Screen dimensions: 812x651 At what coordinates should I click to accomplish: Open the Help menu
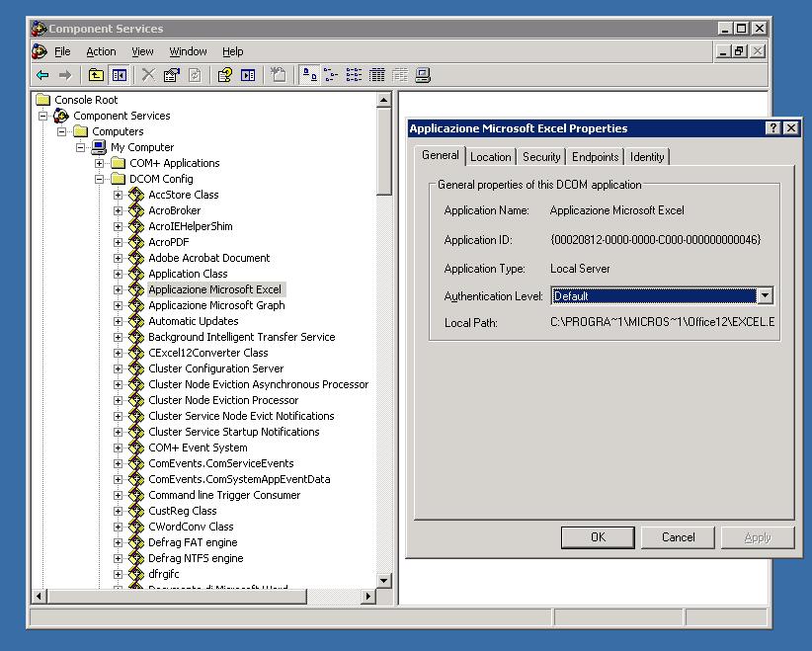232,51
